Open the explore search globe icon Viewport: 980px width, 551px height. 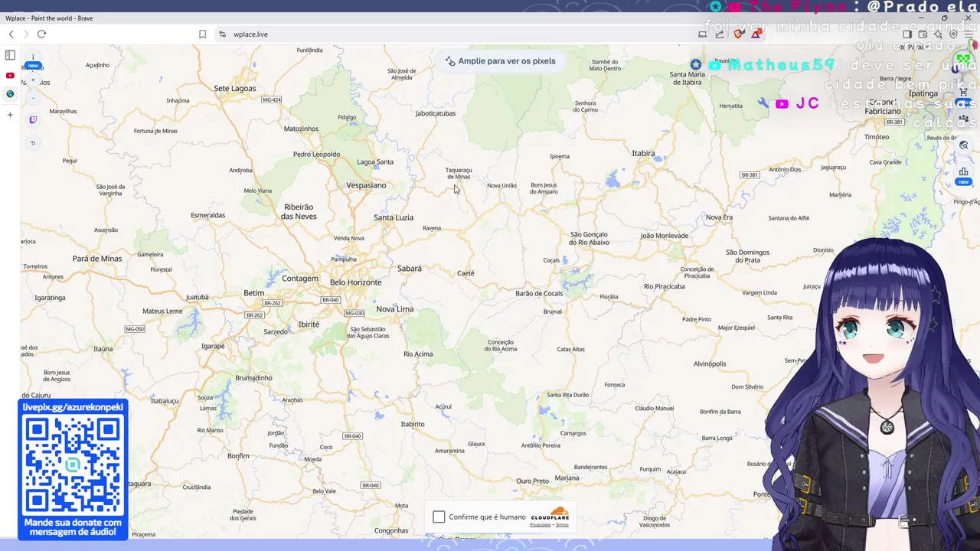point(963,145)
